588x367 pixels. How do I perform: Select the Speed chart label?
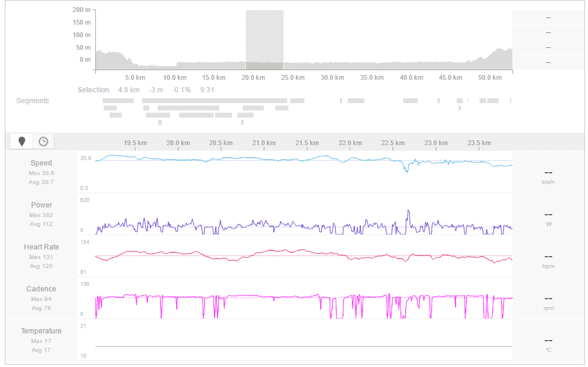tap(41, 163)
